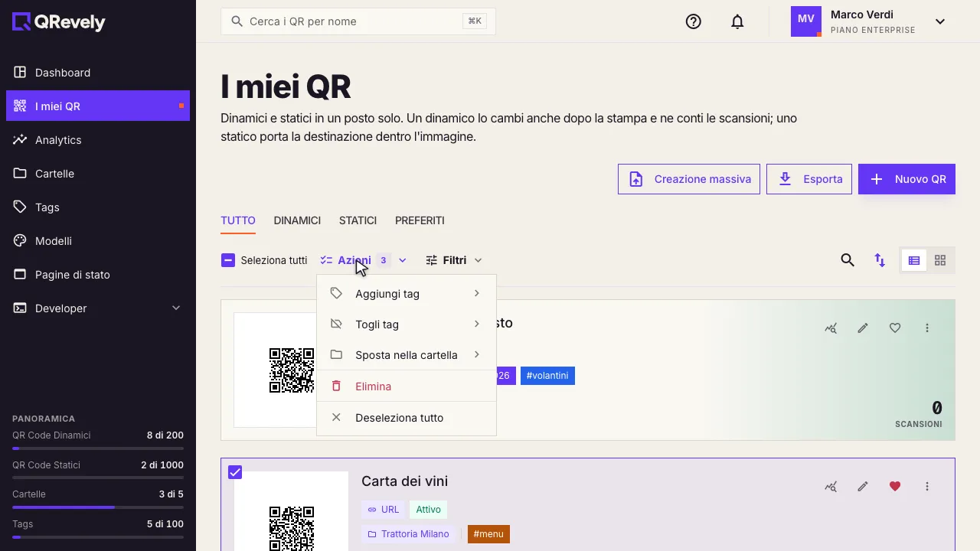980x551 pixels.
Task: Open Aggiungi tag submenu
Action: pyautogui.click(x=407, y=294)
